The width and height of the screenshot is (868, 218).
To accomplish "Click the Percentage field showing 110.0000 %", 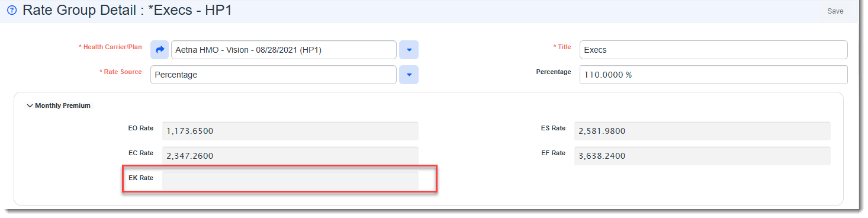I will click(x=713, y=75).
